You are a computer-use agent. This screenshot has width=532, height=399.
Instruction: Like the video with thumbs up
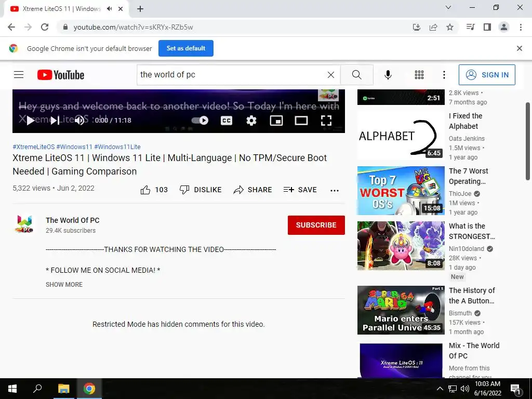(154, 190)
